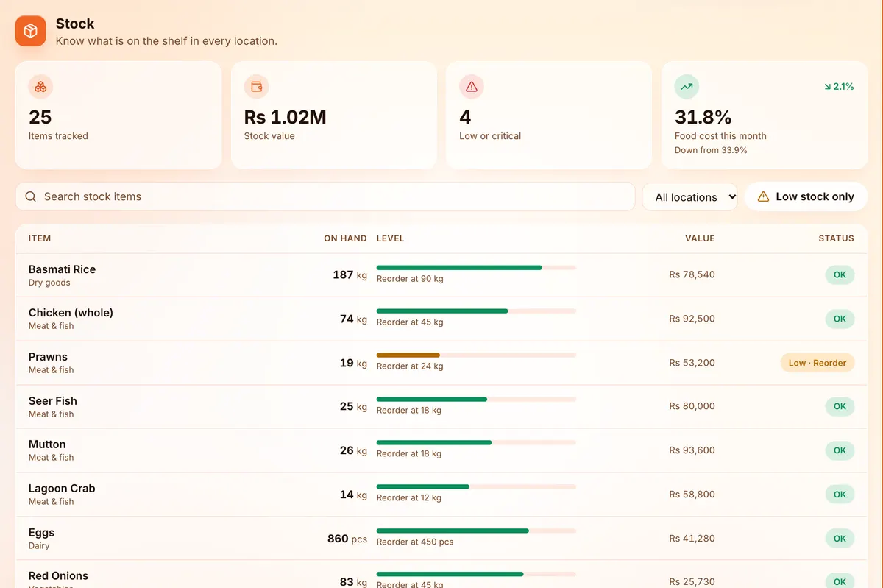
Task: Select the Red Onions item name
Action: click(x=58, y=576)
